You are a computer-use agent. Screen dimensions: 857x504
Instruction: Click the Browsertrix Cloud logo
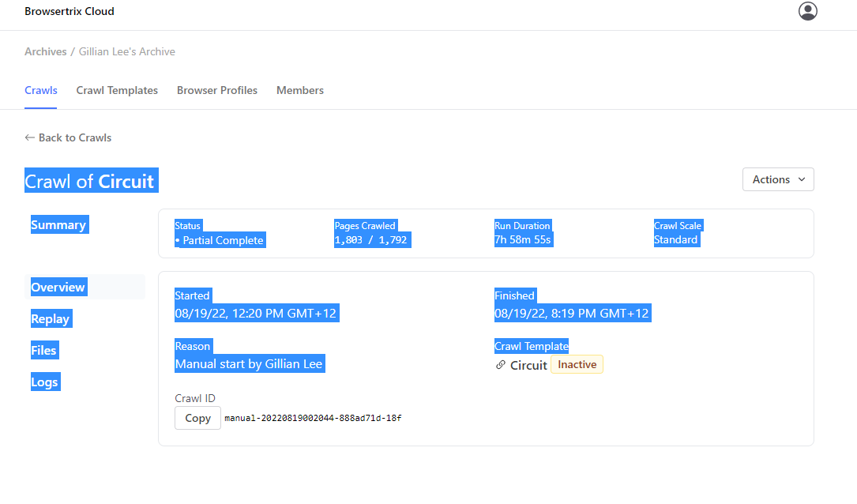pyautogui.click(x=69, y=11)
